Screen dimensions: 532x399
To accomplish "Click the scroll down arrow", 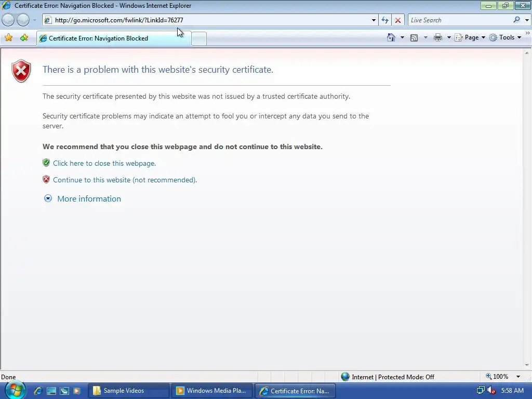I will point(527,365).
